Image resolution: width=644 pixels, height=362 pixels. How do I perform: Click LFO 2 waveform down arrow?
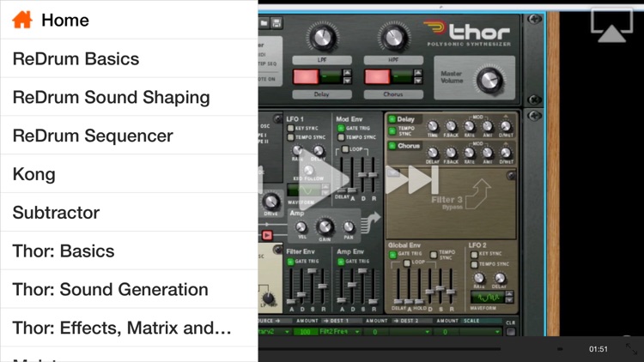pos(509,300)
